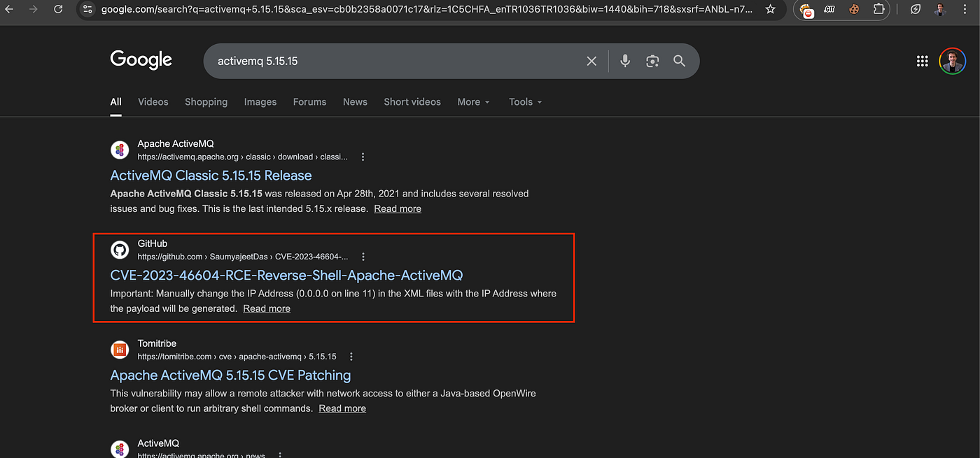Open the Extensions puzzle-piece icon

coord(878,9)
